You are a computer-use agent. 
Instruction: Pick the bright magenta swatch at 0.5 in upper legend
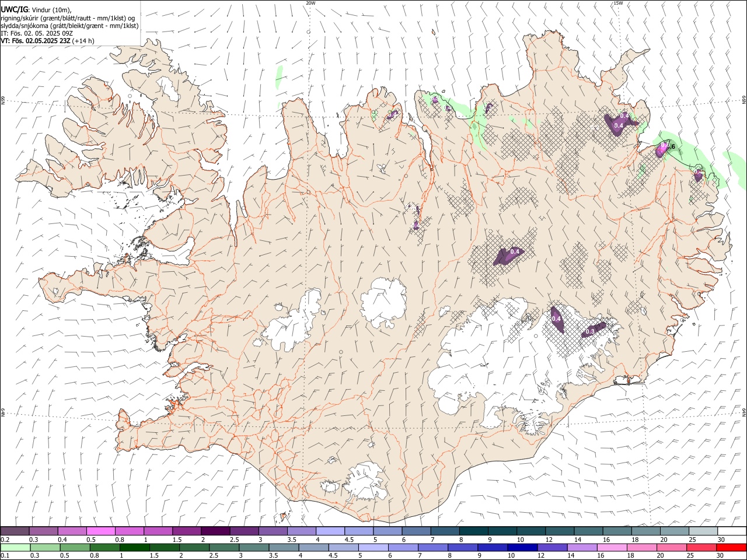click(101, 531)
